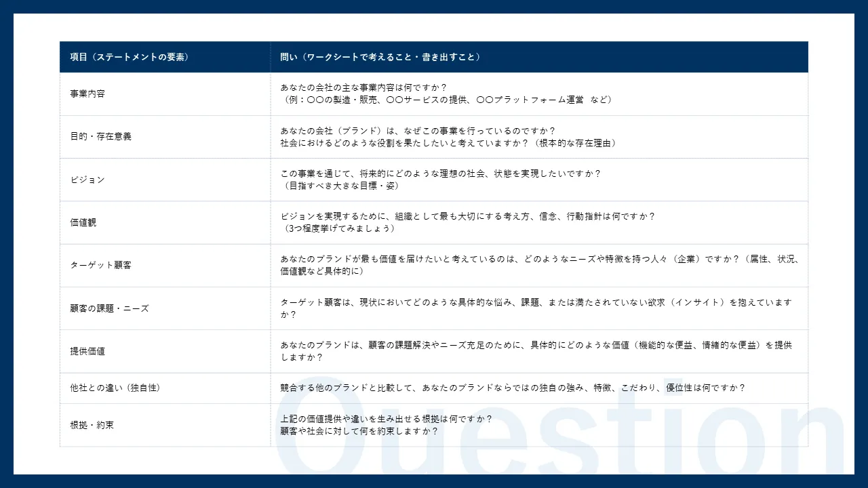This screenshot has width=868, height=488.
Task: Select the 'ターゲット顧客' row label
Action: (100, 265)
